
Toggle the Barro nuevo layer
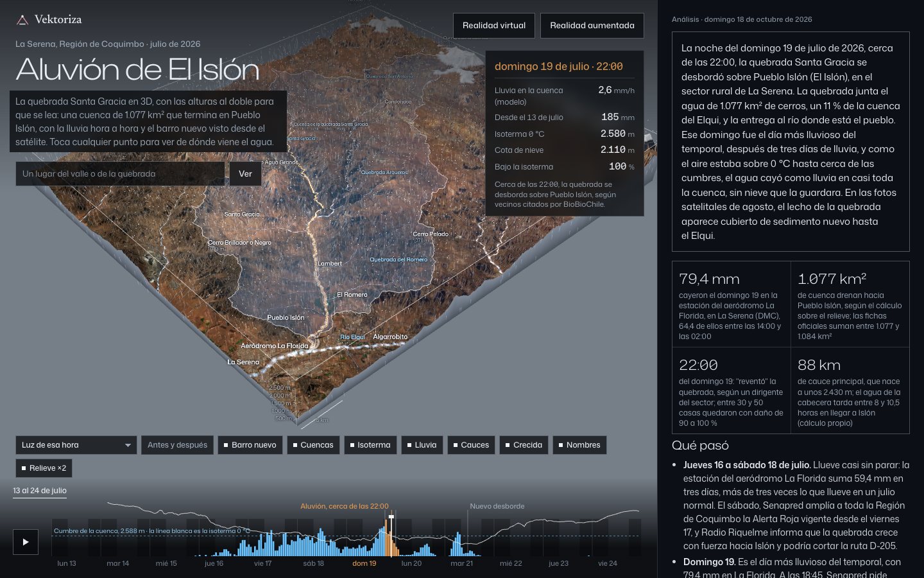pos(250,445)
